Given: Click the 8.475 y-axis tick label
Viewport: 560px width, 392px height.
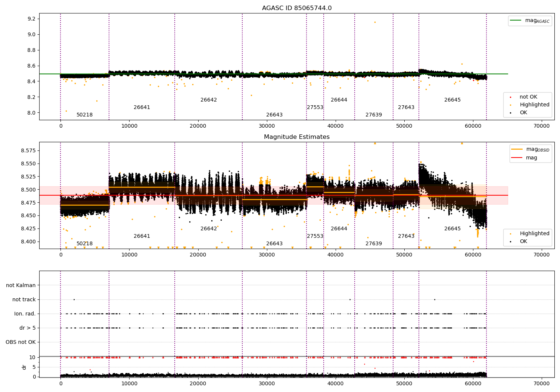Looking at the screenshot, I should coord(28,203).
